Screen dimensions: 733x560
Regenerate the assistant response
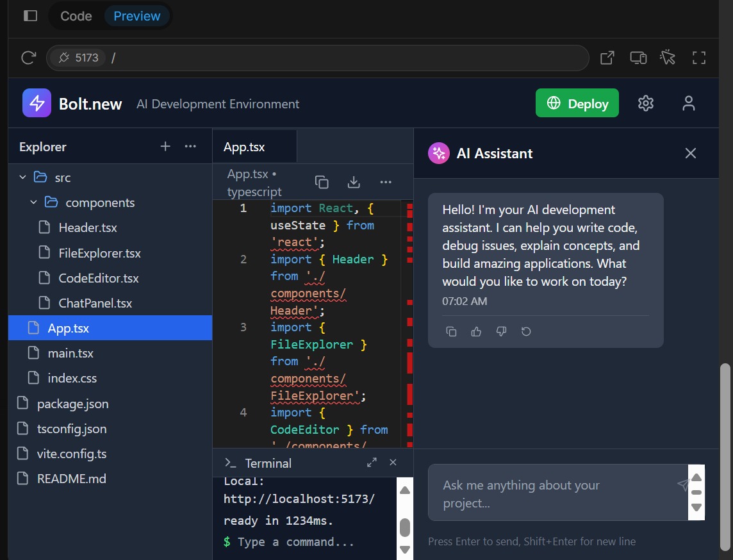(x=526, y=331)
